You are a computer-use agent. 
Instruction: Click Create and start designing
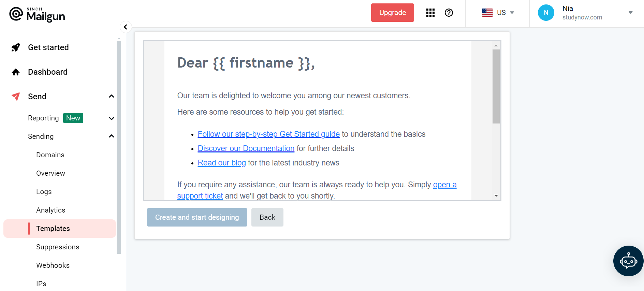197,217
